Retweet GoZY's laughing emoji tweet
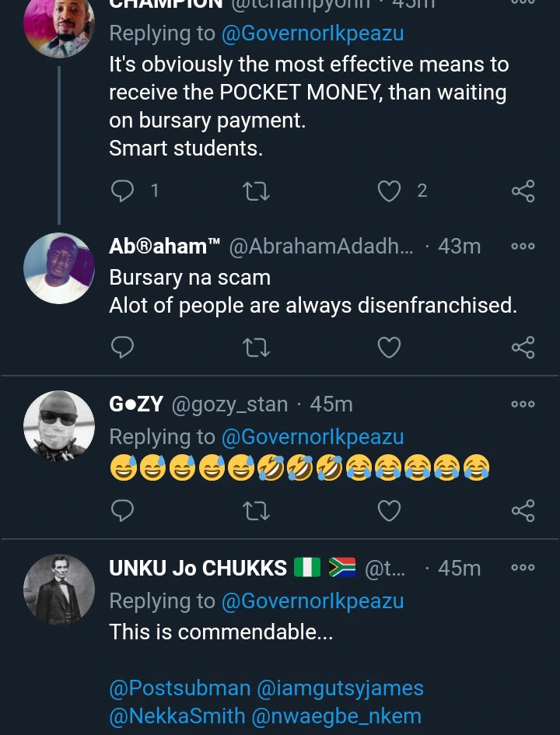Viewport: 560px width, 735px height. click(x=256, y=510)
